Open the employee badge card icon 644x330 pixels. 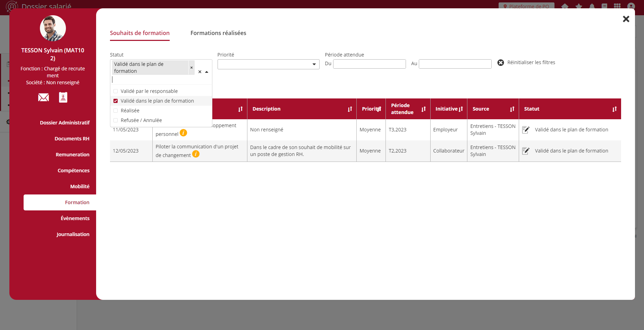point(63,97)
